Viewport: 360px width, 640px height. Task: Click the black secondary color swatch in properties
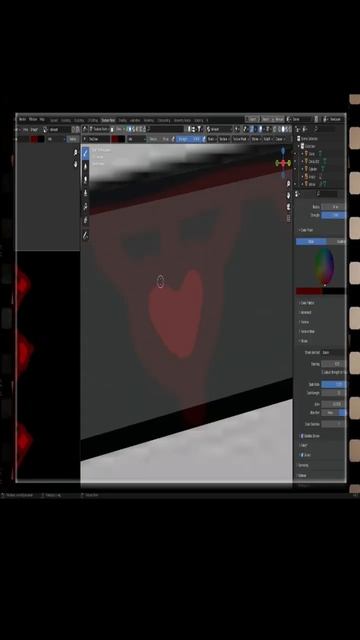334,291
